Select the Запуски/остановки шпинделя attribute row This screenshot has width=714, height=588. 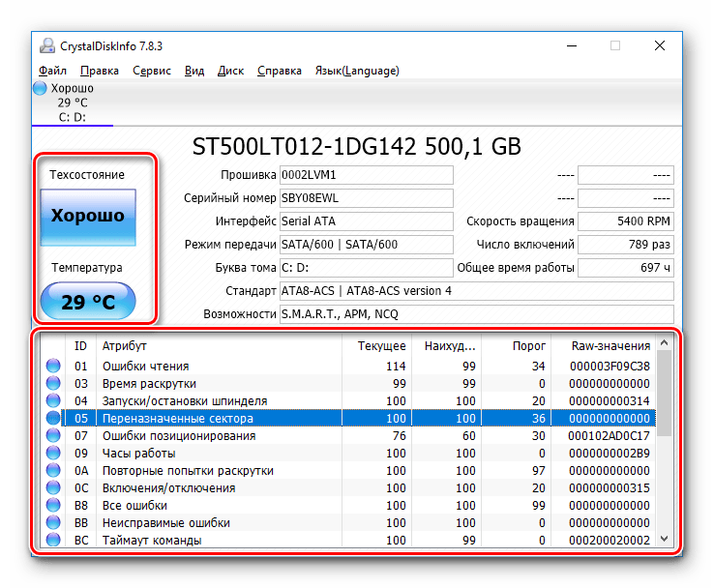point(348,400)
